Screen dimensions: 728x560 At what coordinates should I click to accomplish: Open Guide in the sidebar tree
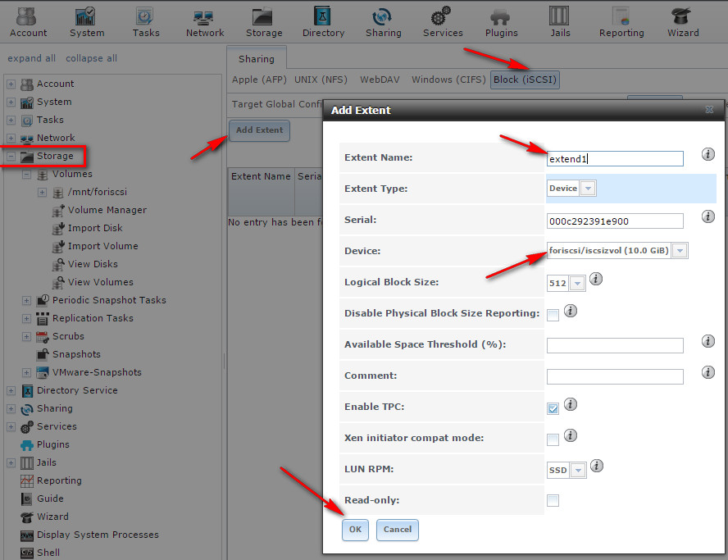point(50,499)
